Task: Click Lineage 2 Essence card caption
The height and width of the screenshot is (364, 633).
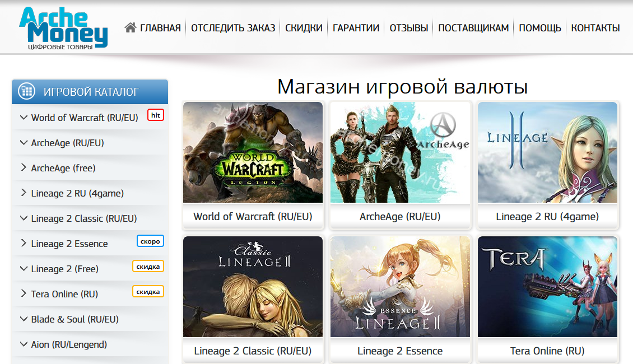Action: (x=400, y=351)
